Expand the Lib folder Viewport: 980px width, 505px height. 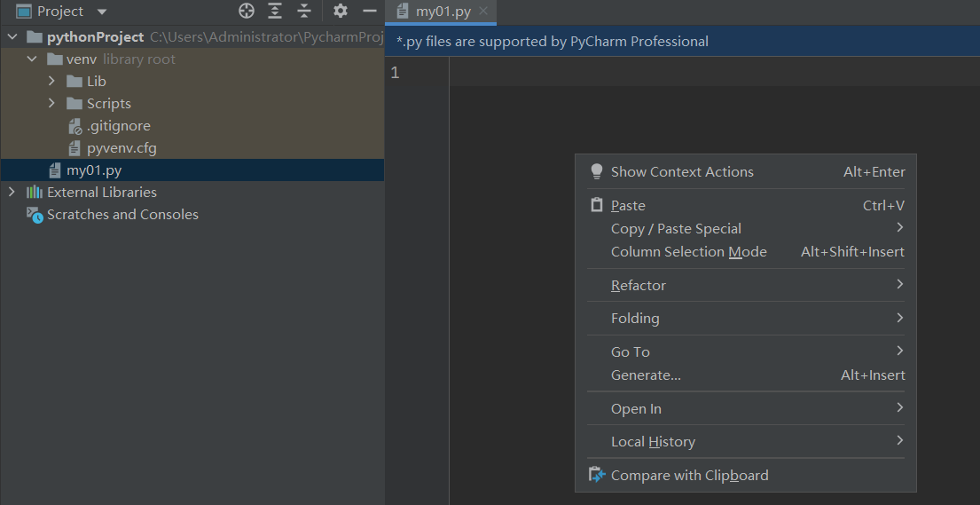click(51, 82)
